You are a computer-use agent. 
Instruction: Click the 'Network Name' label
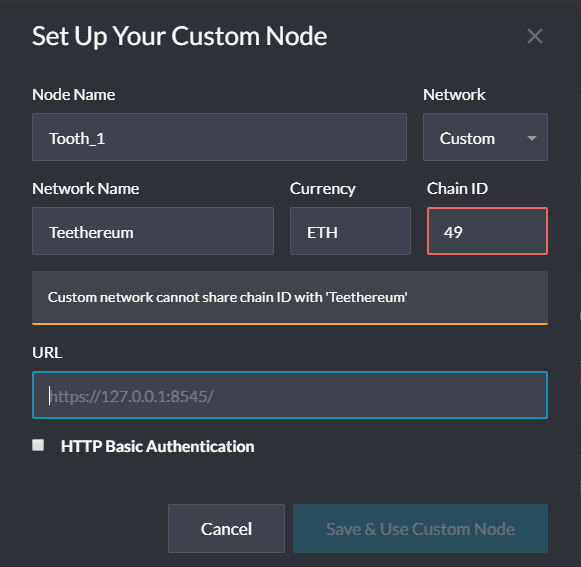tap(86, 189)
